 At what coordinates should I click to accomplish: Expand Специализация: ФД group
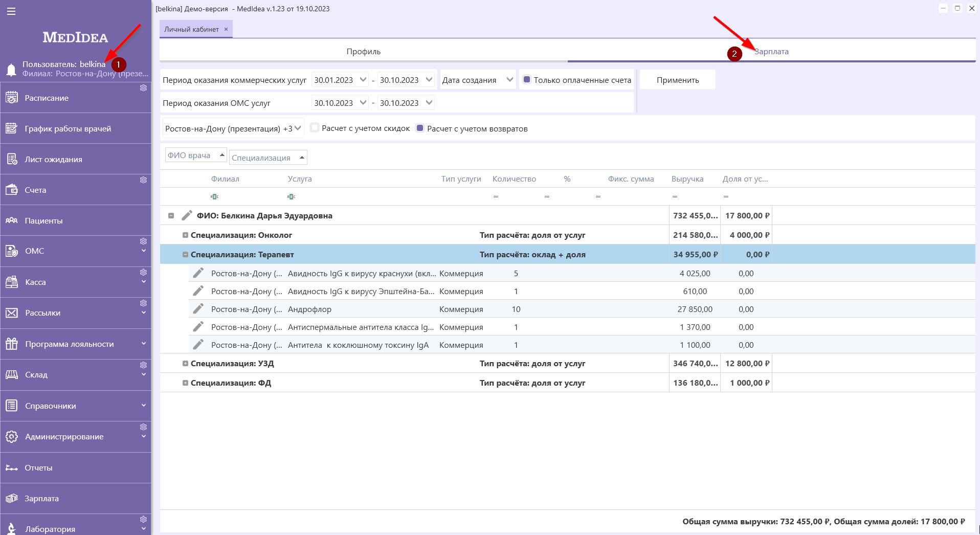click(185, 383)
